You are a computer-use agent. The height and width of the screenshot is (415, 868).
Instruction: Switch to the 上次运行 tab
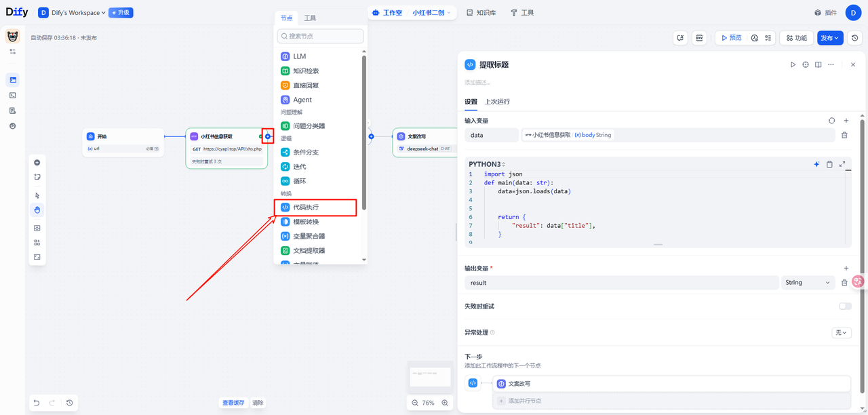pyautogui.click(x=497, y=102)
